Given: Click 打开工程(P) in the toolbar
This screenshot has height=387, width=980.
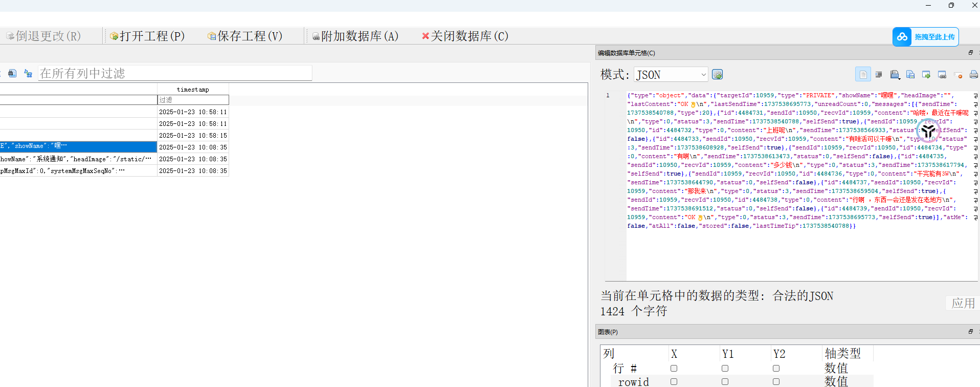Looking at the screenshot, I should point(147,36).
